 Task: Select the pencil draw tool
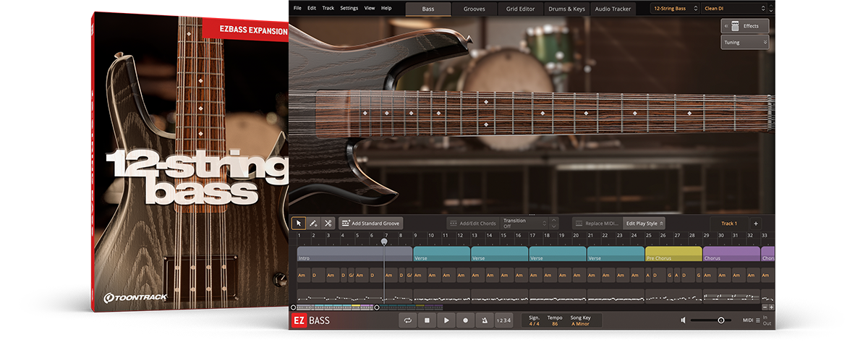(x=313, y=223)
